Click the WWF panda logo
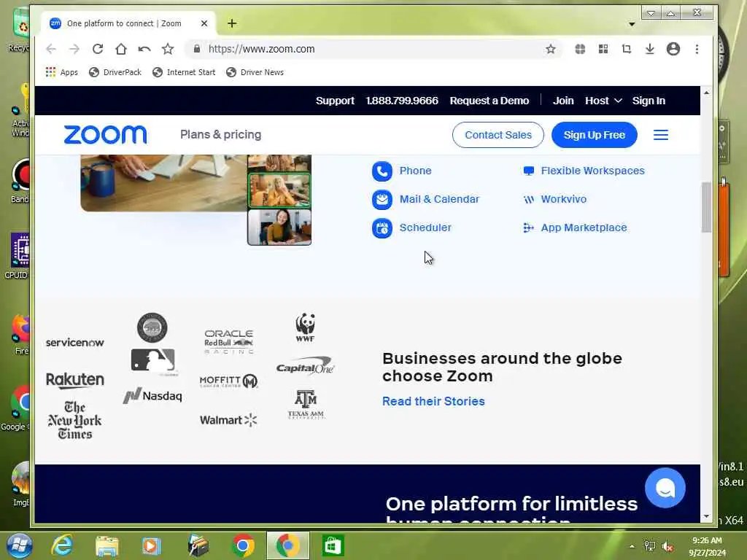The height and width of the screenshot is (560, 747). coord(305,327)
